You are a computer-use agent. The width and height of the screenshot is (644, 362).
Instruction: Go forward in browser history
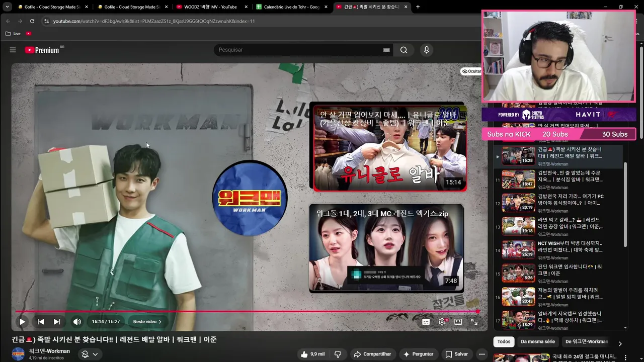coord(20,21)
